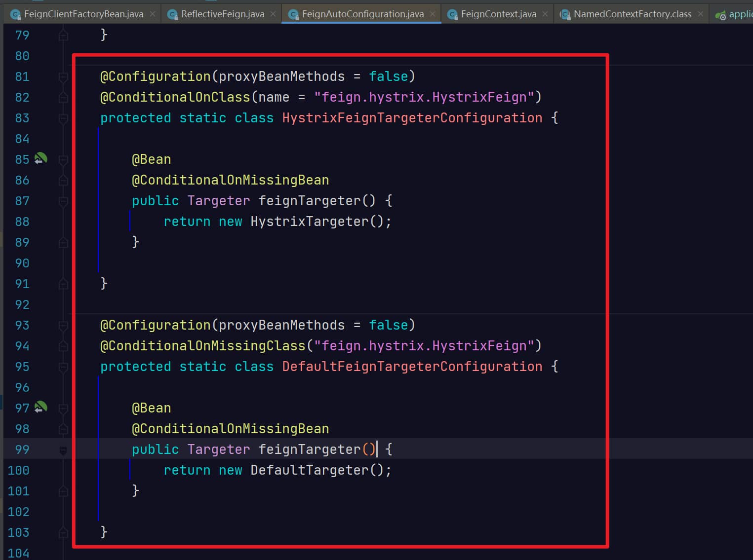Screen dimensions: 753x560
Task: Select the FeignAutoConfiguration.java tab
Action: coord(362,14)
